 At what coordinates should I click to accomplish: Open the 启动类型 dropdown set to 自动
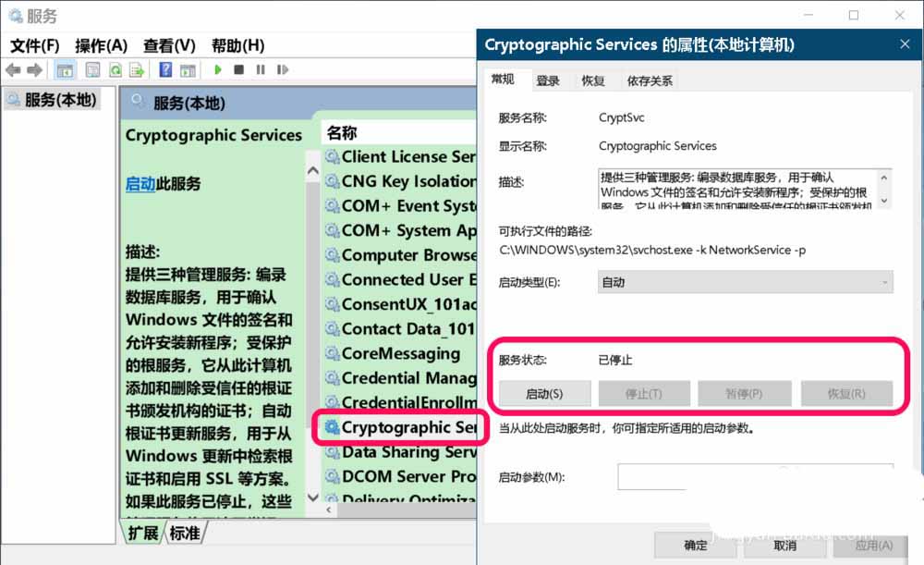click(x=745, y=283)
